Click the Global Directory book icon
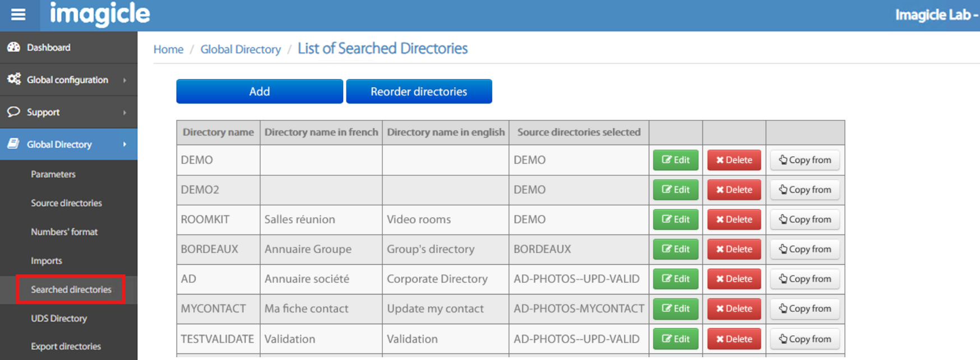The image size is (980, 360). [x=13, y=144]
